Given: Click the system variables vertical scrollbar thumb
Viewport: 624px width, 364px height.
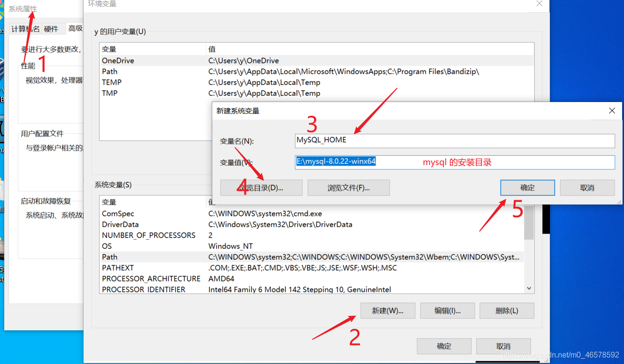Looking at the screenshot, I should [x=529, y=223].
